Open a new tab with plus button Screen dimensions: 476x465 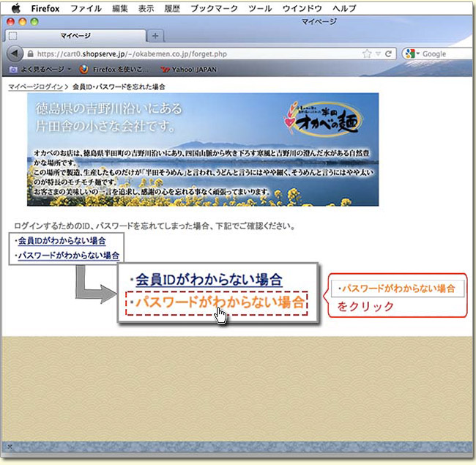pyautogui.click(x=155, y=36)
